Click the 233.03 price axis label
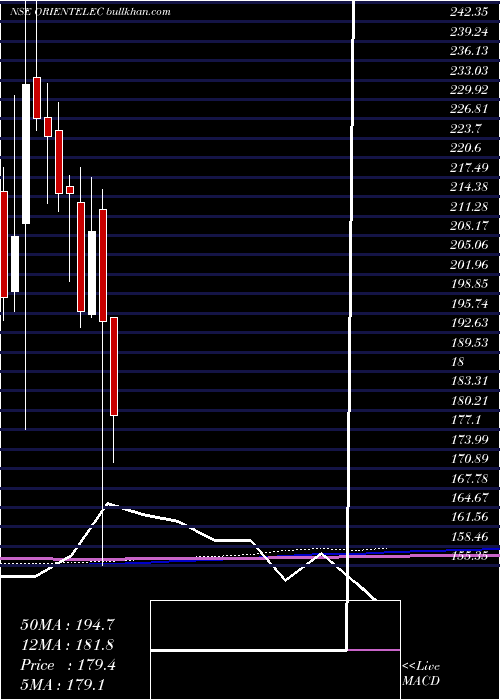The height and width of the screenshot is (700, 500). (468, 71)
